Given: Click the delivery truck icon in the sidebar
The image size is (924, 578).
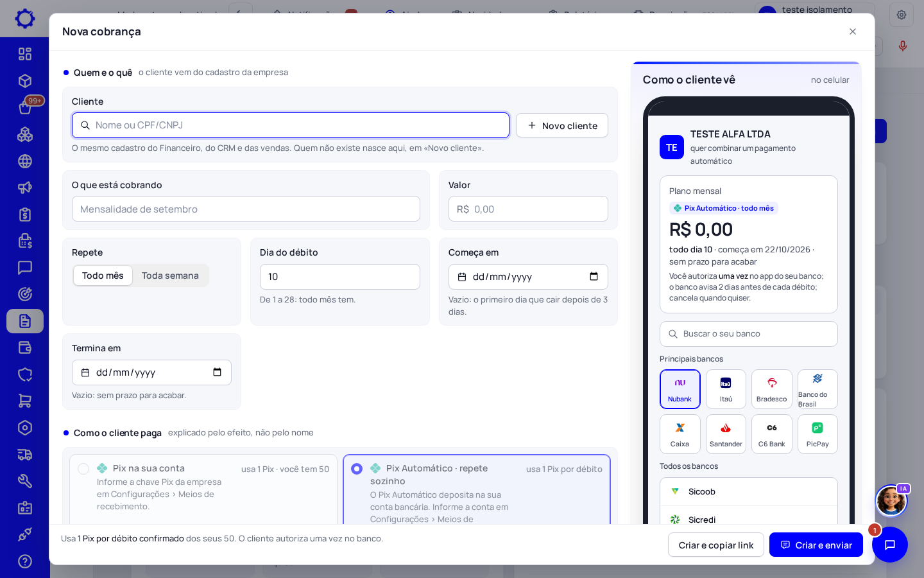Looking at the screenshot, I should tap(25, 455).
